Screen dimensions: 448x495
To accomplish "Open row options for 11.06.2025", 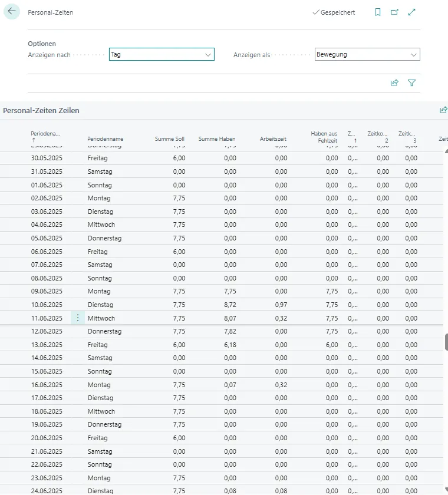I will point(78,318).
